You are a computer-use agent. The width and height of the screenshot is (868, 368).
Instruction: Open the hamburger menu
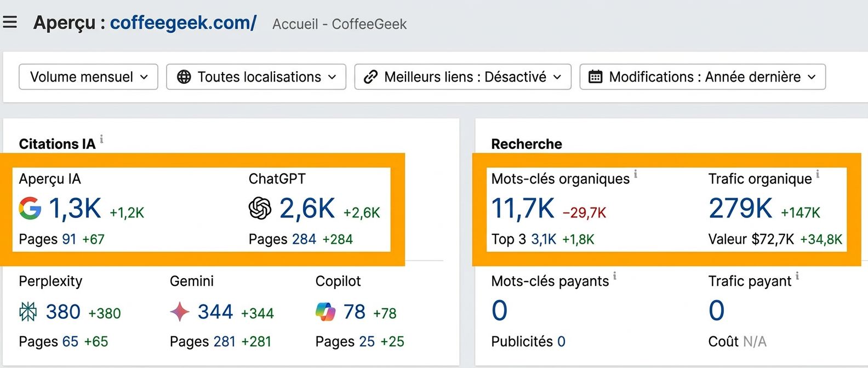[x=10, y=22]
